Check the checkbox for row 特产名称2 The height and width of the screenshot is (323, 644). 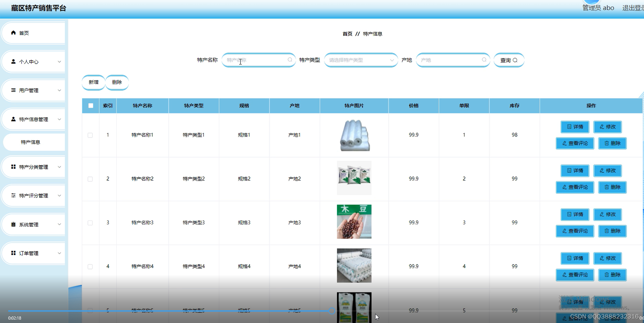(90, 179)
